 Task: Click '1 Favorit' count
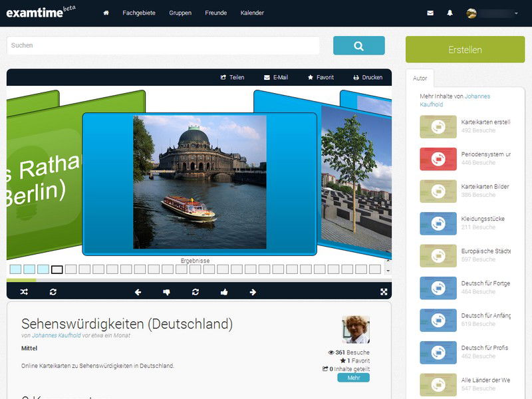(x=355, y=360)
